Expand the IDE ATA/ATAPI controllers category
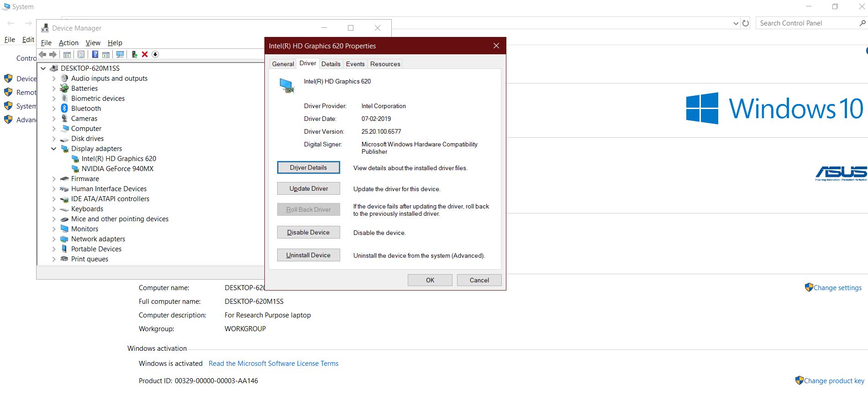 click(x=54, y=199)
